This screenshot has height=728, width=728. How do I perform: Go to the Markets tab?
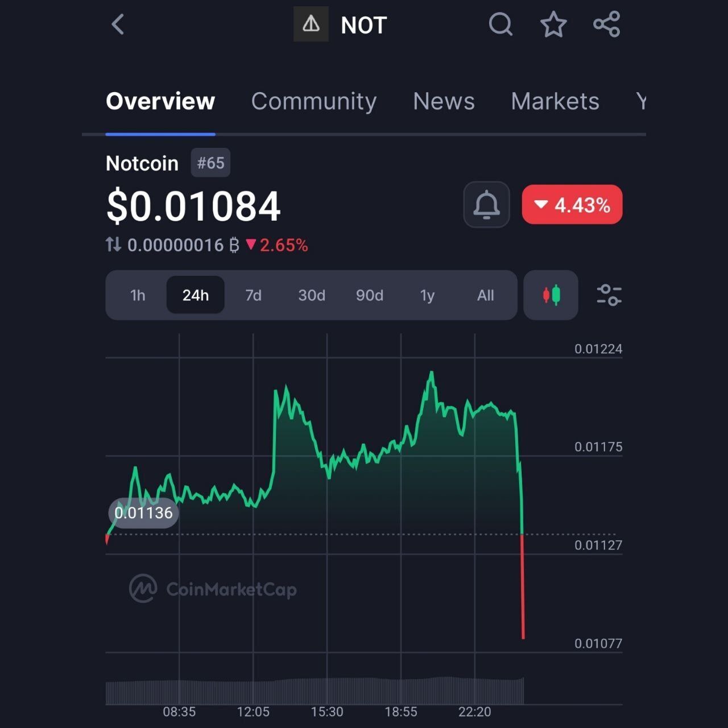tap(555, 101)
